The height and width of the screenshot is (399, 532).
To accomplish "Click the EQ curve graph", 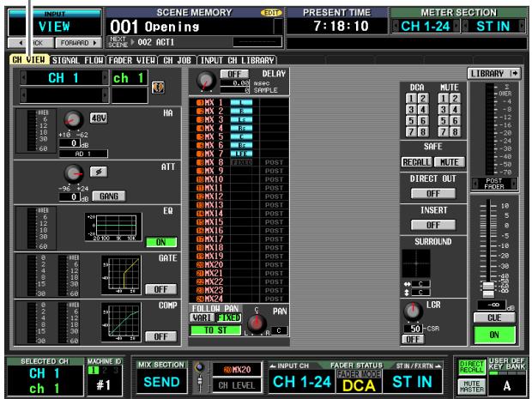I will [x=113, y=227].
